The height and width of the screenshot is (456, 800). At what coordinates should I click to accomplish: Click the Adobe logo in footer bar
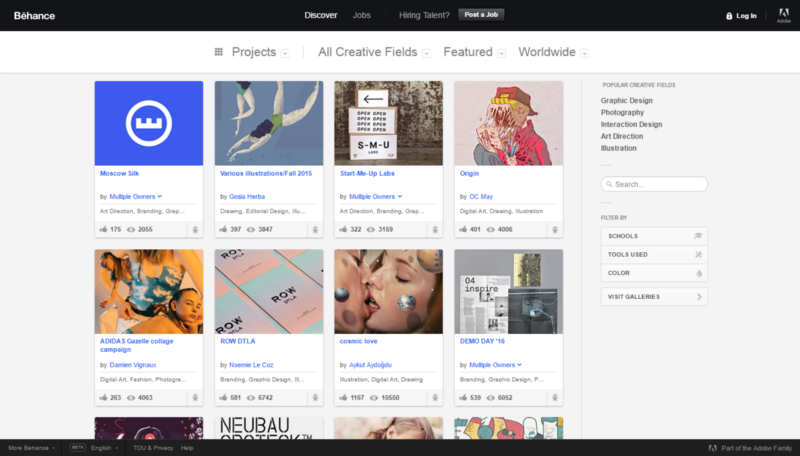[713, 448]
